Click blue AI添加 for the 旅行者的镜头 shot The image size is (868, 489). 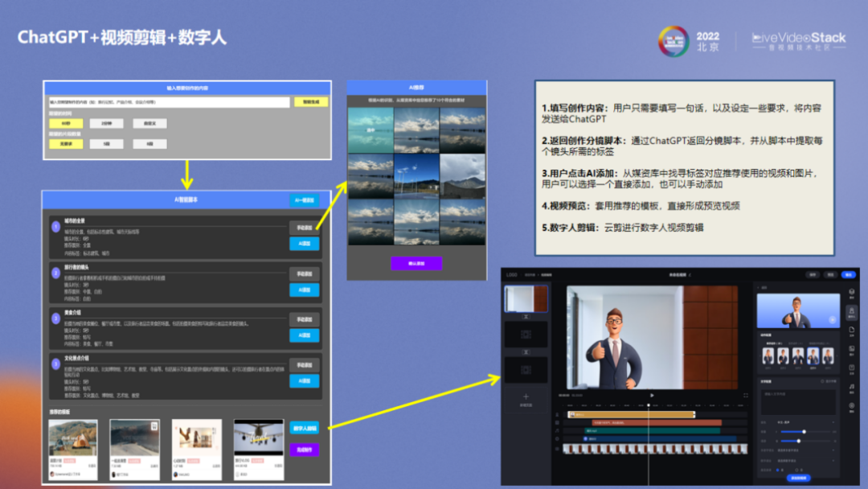(x=304, y=290)
